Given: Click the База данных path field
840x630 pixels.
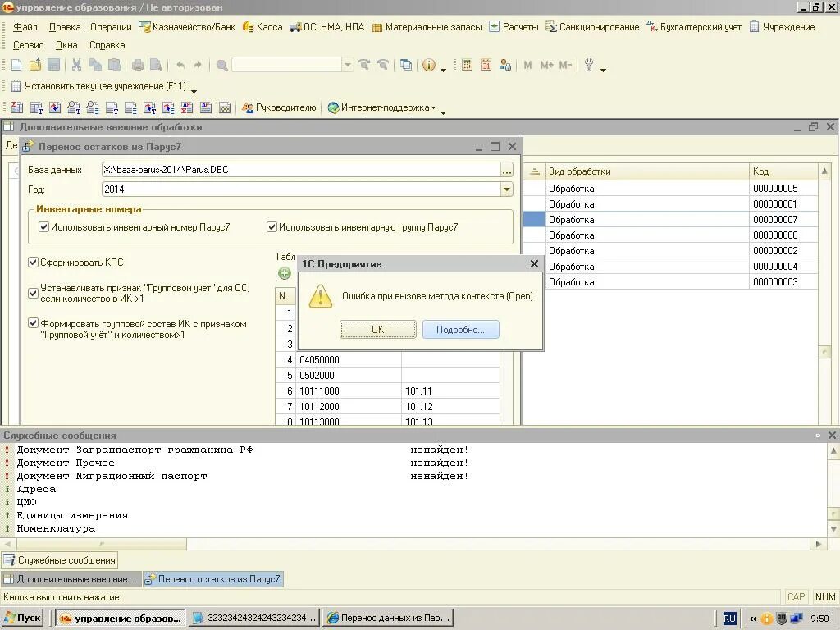Looking at the screenshot, I should (x=300, y=170).
